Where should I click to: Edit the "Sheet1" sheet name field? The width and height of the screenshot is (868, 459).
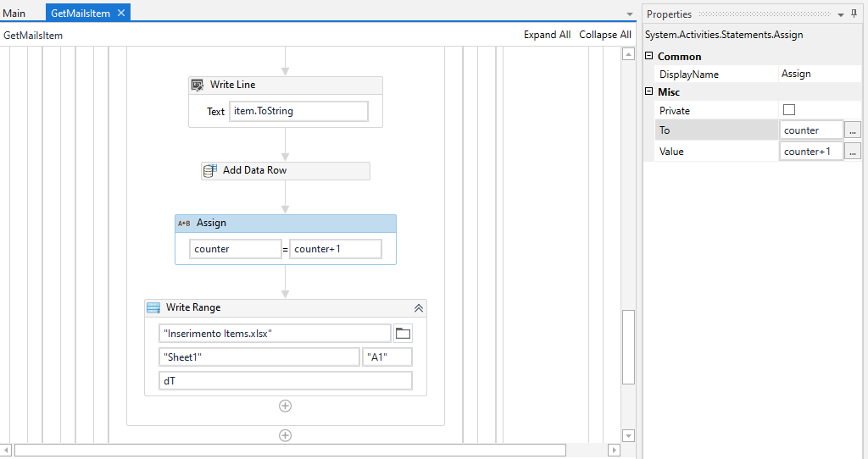coord(259,357)
